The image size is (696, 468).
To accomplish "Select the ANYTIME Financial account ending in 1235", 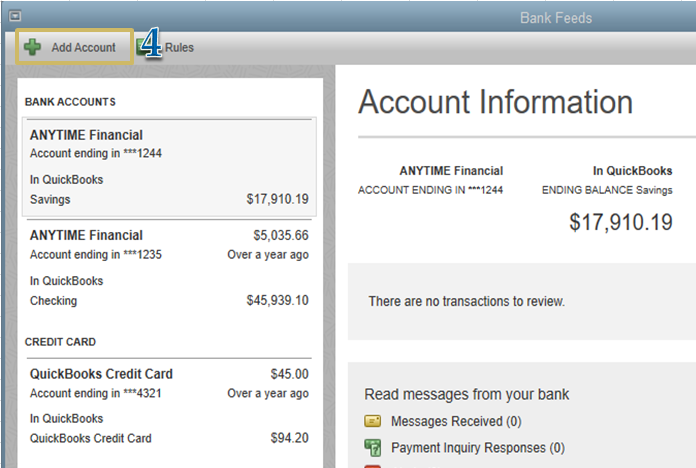I will tap(168, 267).
